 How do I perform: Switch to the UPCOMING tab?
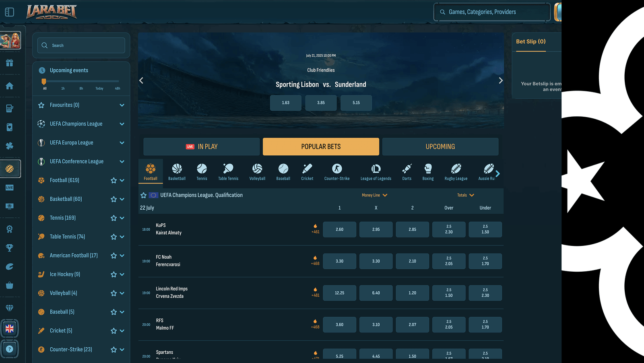(x=440, y=146)
